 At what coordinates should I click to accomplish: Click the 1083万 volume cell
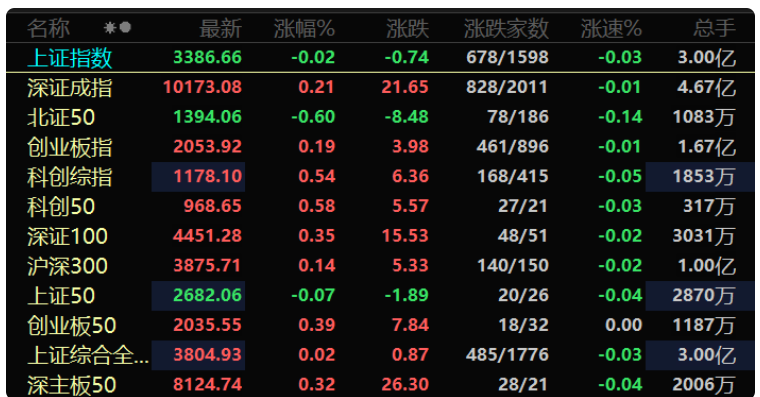[x=704, y=117]
